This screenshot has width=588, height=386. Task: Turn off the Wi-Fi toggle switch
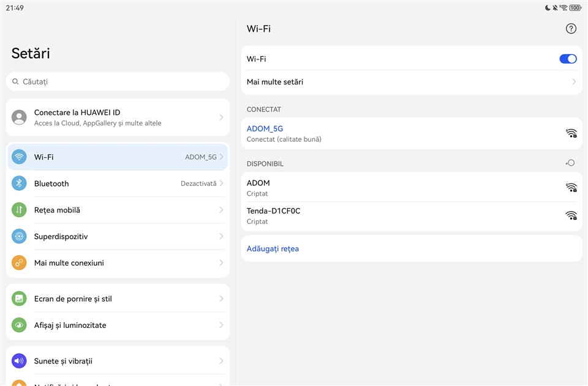click(568, 59)
